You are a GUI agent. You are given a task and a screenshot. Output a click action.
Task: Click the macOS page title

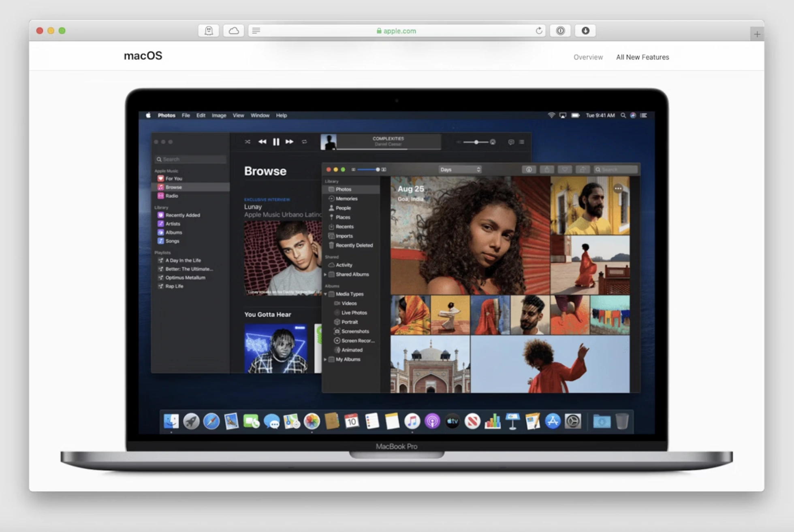[x=143, y=55]
